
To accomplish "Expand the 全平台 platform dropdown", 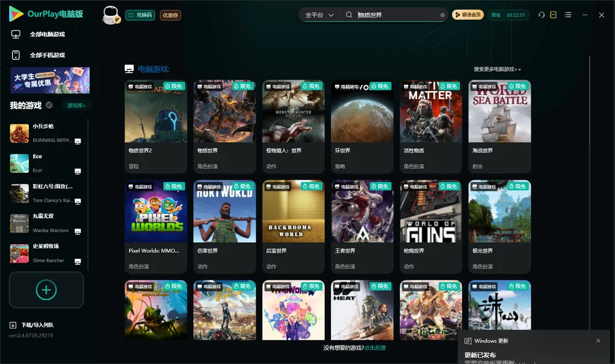I will 320,15.
